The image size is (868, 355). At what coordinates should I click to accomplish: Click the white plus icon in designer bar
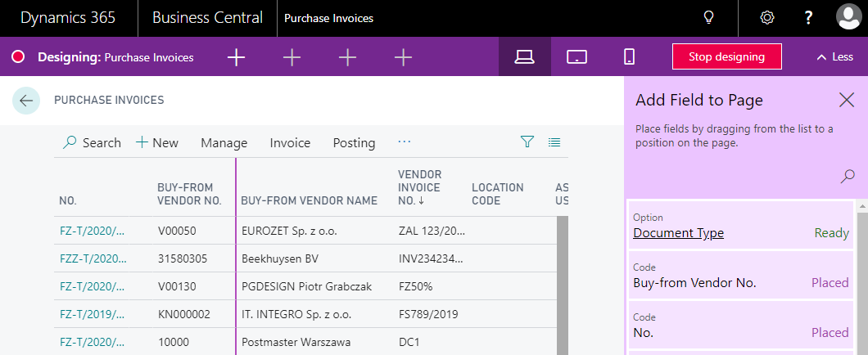[237, 57]
